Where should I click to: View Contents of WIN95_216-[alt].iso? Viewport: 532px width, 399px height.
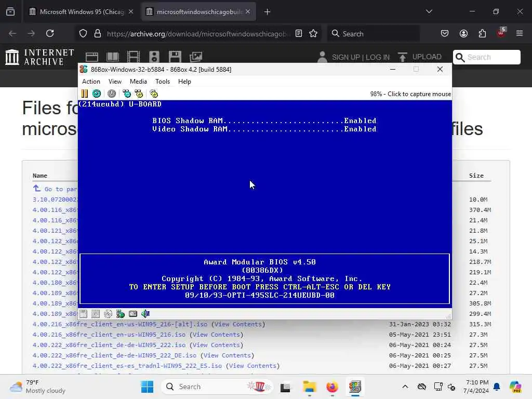[x=238, y=324]
